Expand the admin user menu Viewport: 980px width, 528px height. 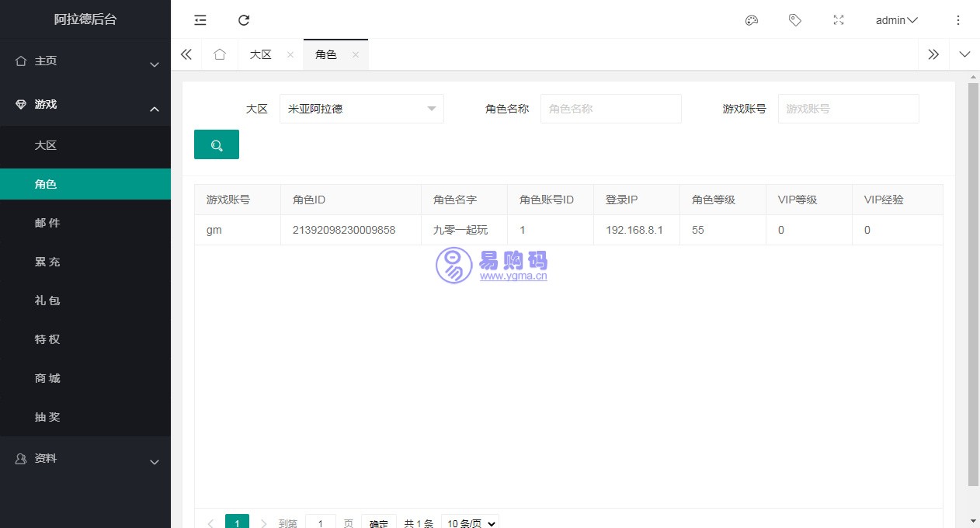(896, 20)
